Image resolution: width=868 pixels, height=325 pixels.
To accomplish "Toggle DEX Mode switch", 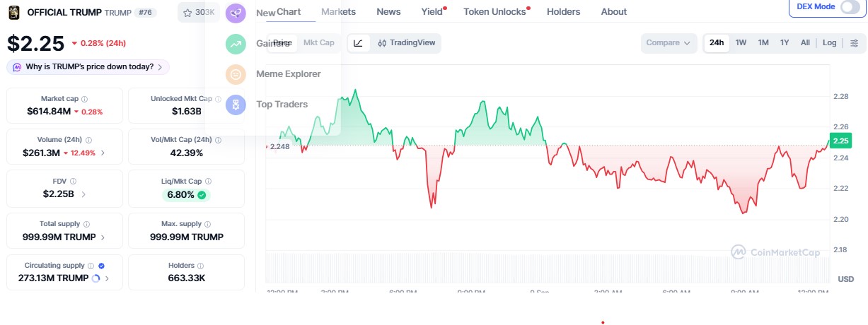I will tap(850, 7).
